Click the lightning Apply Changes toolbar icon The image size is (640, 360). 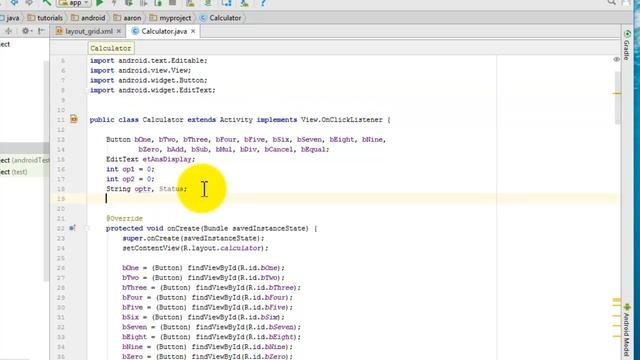click(x=114, y=3)
